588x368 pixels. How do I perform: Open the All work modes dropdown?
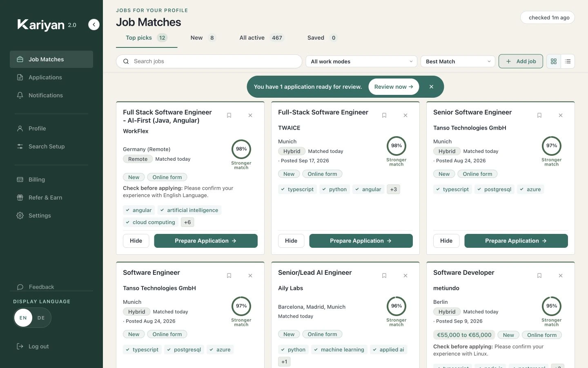click(361, 61)
